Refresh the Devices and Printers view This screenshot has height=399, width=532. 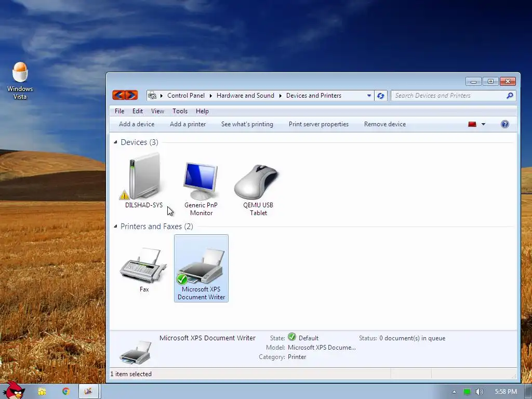click(x=381, y=96)
